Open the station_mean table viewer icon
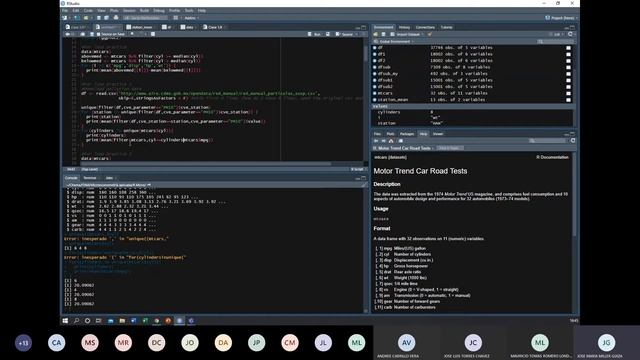This screenshot has width=640, height=360. click(x=569, y=100)
